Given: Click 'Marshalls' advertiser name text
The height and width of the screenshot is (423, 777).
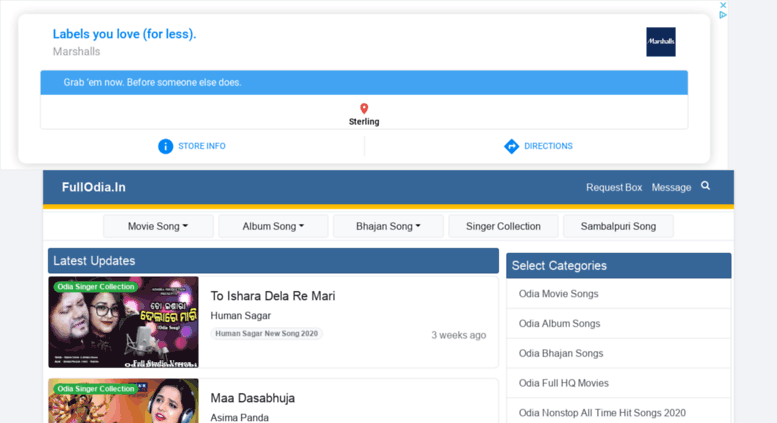Looking at the screenshot, I should [x=76, y=52].
